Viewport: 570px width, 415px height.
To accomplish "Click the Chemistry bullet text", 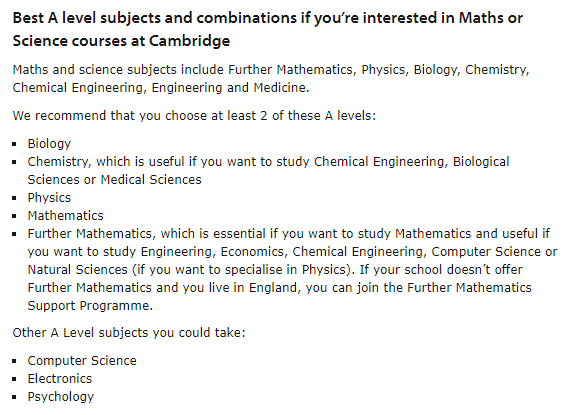I will pyautogui.click(x=268, y=170).
